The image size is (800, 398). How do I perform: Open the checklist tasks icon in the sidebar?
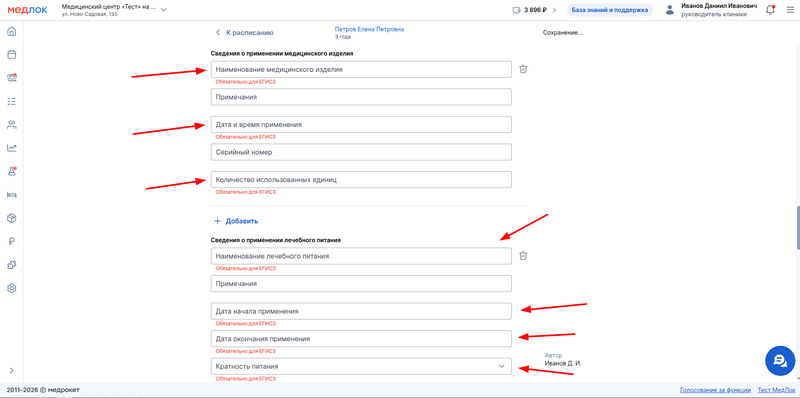click(x=12, y=101)
